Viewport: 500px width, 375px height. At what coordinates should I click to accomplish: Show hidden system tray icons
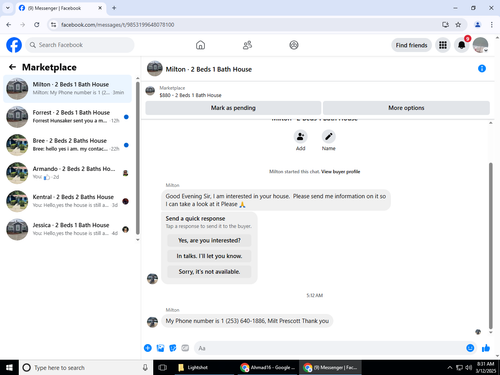pyautogui.click(x=450, y=367)
